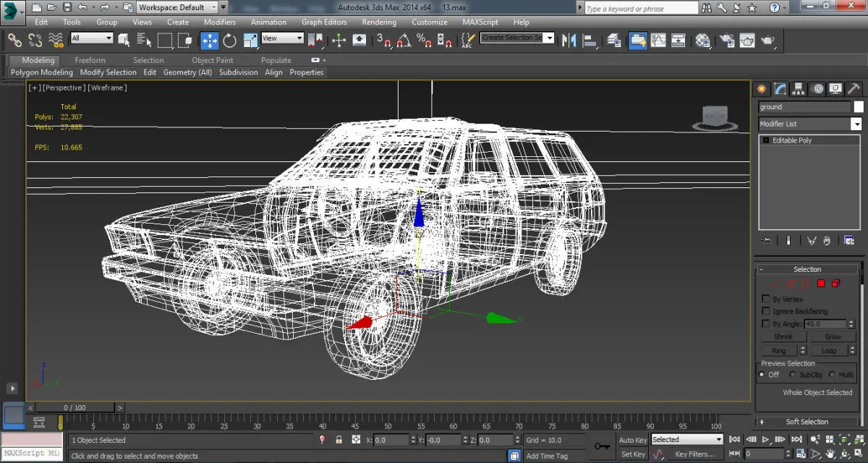868x463 pixels.
Task: Select Multi preview selection radio
Action: (x=833, y=375)
